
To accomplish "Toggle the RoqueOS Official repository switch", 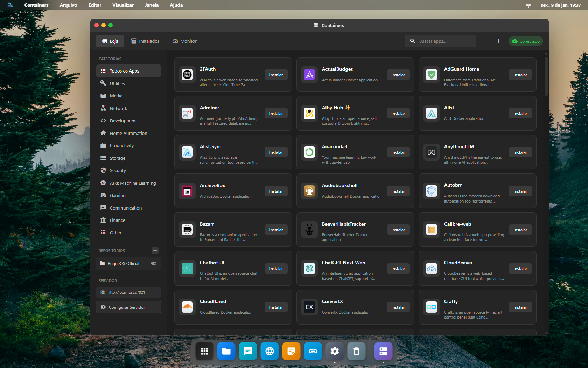I will [154, 263].
